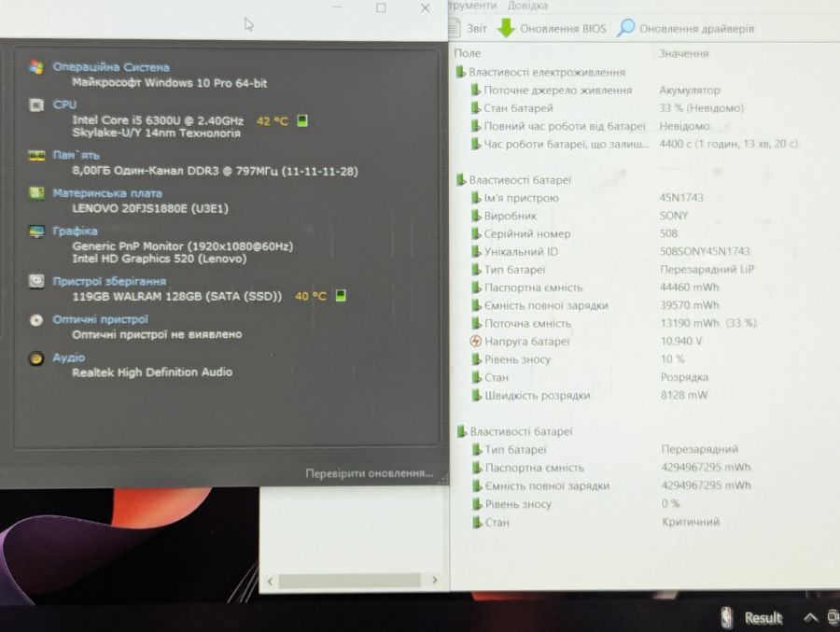Click the taskbar icon next to Result

click(x=727, y=617)
